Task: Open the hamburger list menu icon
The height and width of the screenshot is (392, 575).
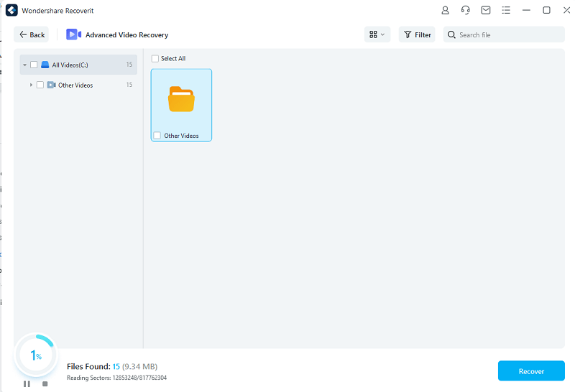Action: pos(506,10)
